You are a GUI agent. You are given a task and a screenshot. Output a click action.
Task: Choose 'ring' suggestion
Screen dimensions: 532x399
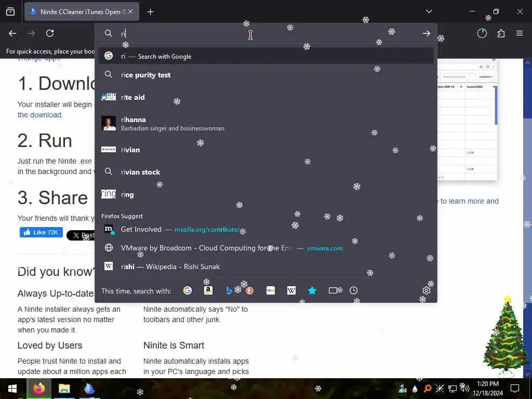[x=266, y=194]
